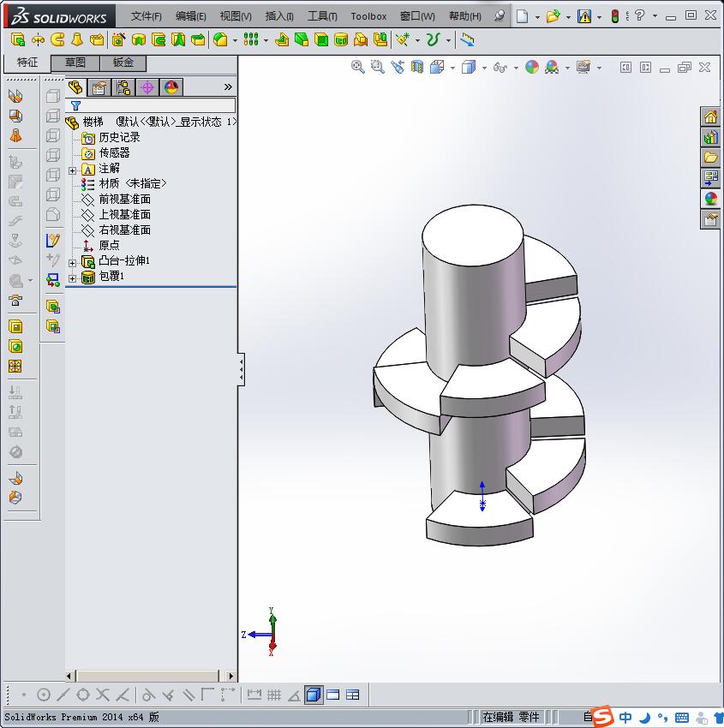This screenshot has height=728, width=724.
Task: Select the Revolved Boss/Base tool
Action: (x=38, y=40)
